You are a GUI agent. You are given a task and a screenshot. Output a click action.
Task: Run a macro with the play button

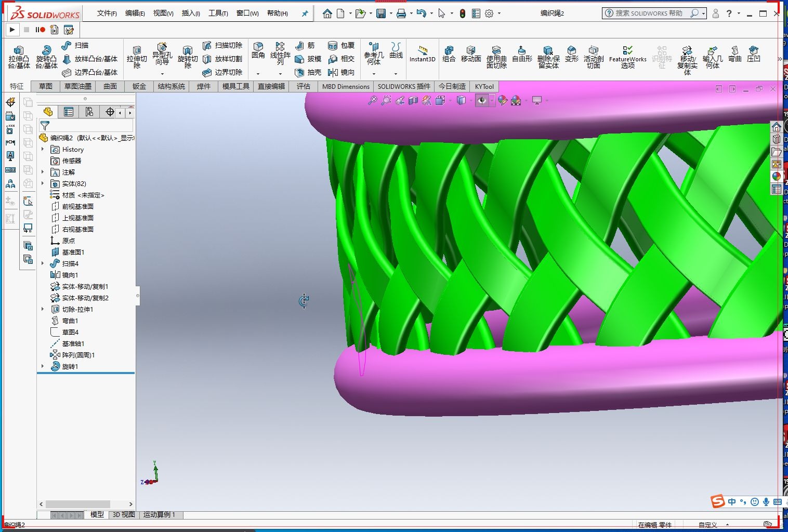(11, 30)
